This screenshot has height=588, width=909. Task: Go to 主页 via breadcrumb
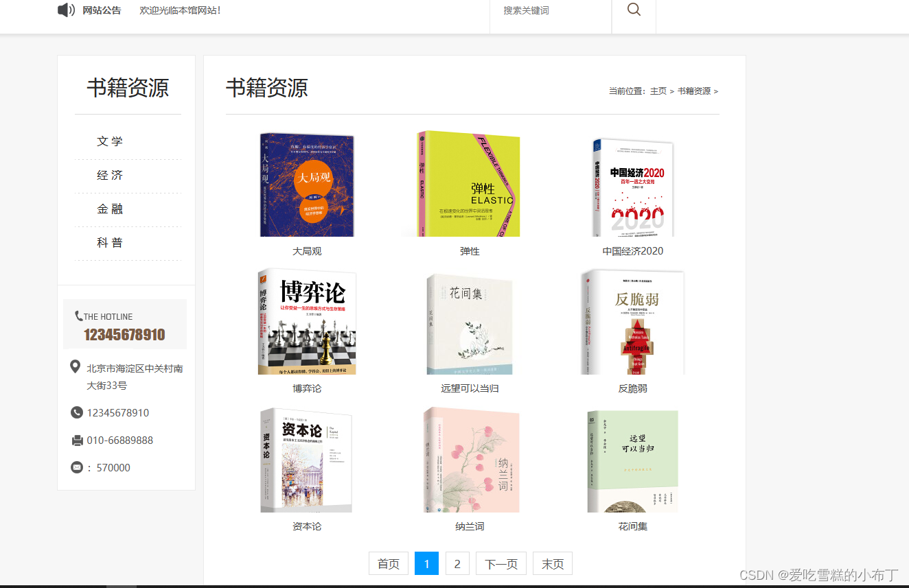click(657, 91)
